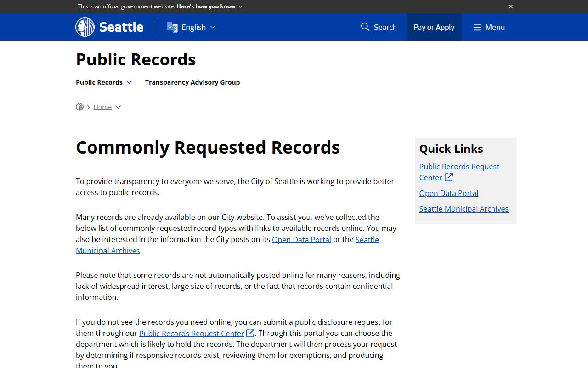The image size is (588, 368).
Task: Click the magnifying glass search icon
Action: click(x=365, y=27)
